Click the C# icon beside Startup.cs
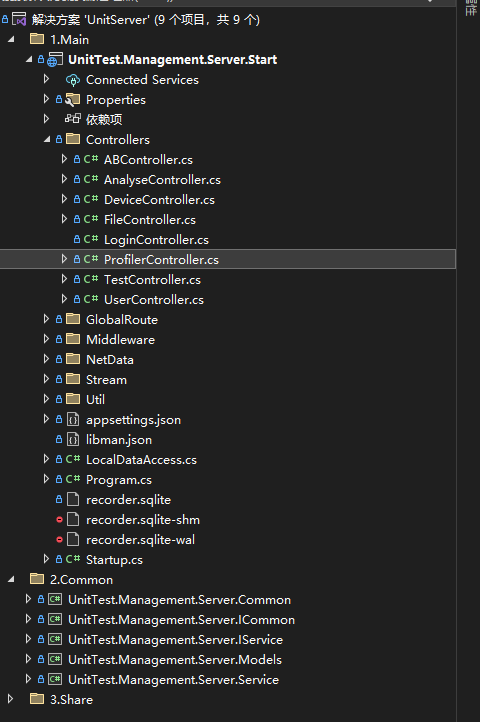The image size is (480, 722). click(x=73, y=559)
